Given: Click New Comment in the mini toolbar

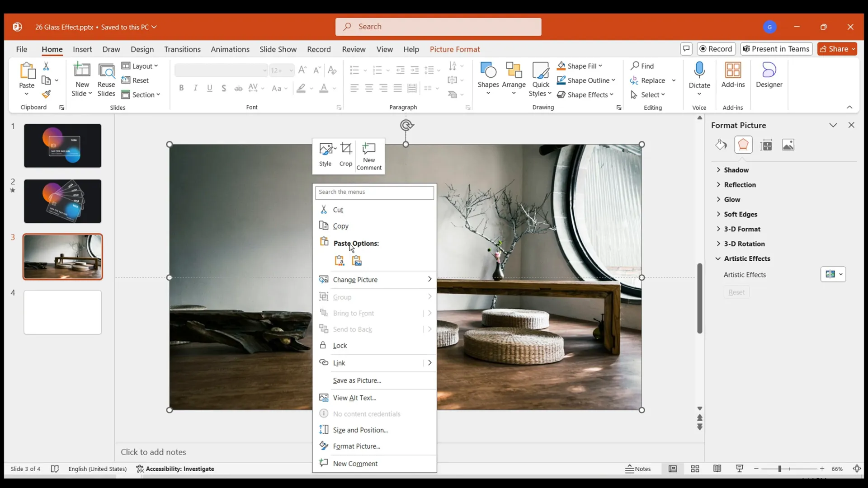Looking at the screenshot, I should coord(369,156).
